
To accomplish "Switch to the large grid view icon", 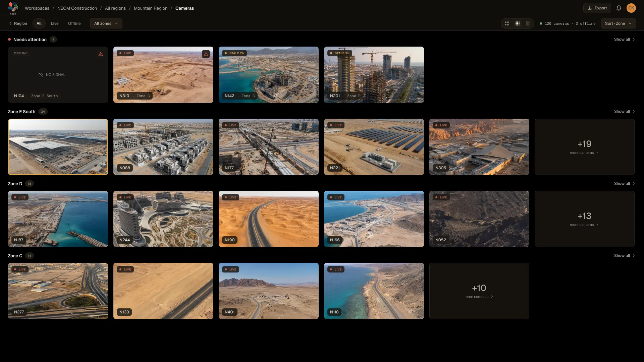I will coord(507,23).
